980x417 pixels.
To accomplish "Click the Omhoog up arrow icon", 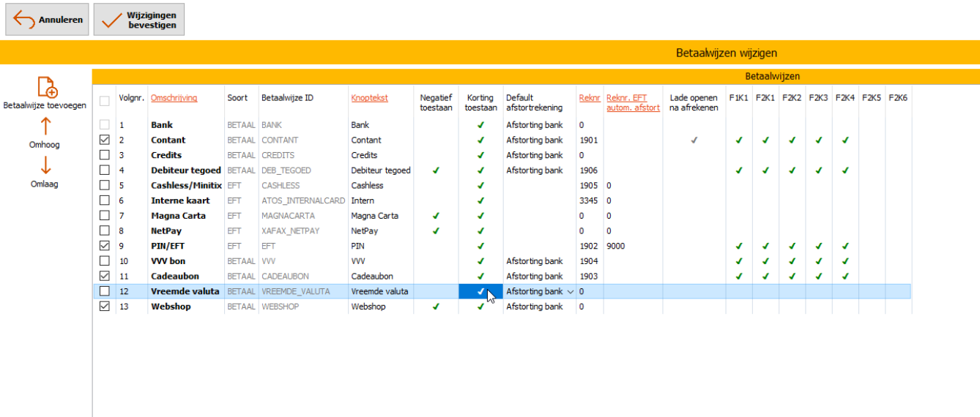I will point(45,127).
